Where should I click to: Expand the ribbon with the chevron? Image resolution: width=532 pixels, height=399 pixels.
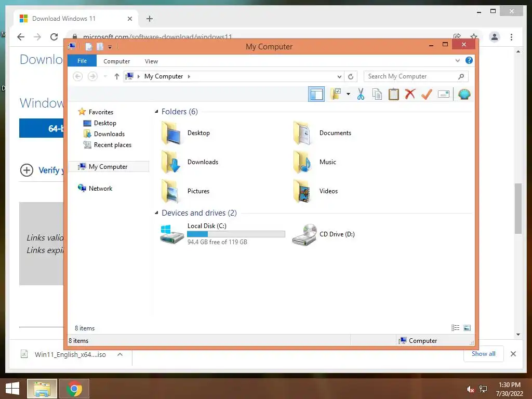coord(457,60)
